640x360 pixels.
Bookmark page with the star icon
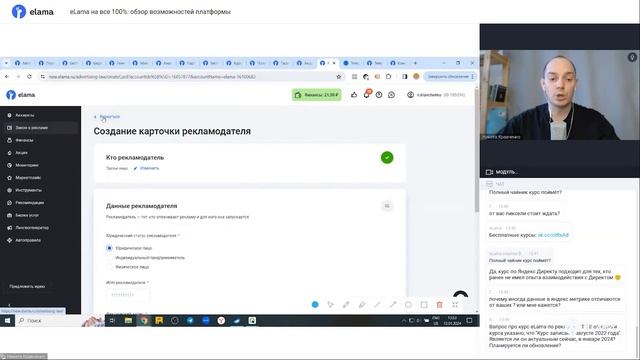point(338,76)
